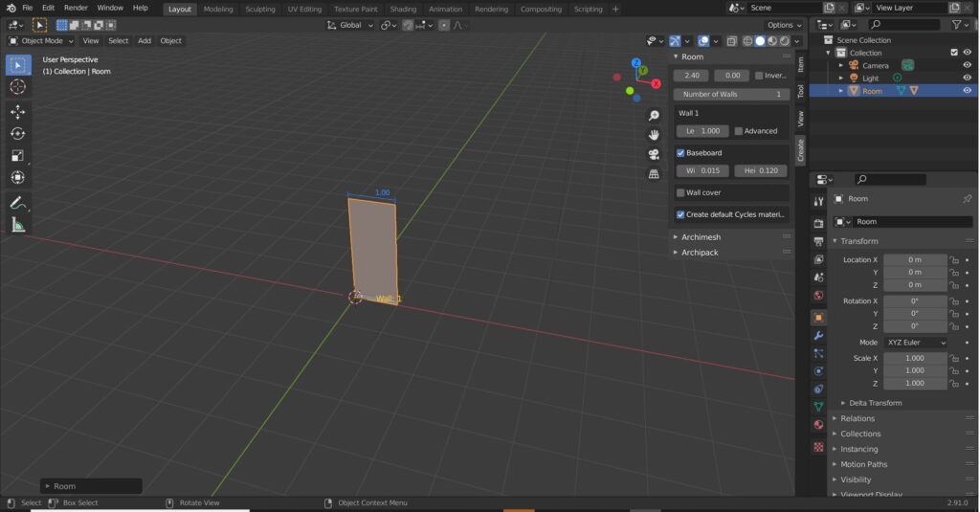Open the viewport Object menu
This screenshot has height=512, width=980.
pyautogui.click(x=170, y=41)
